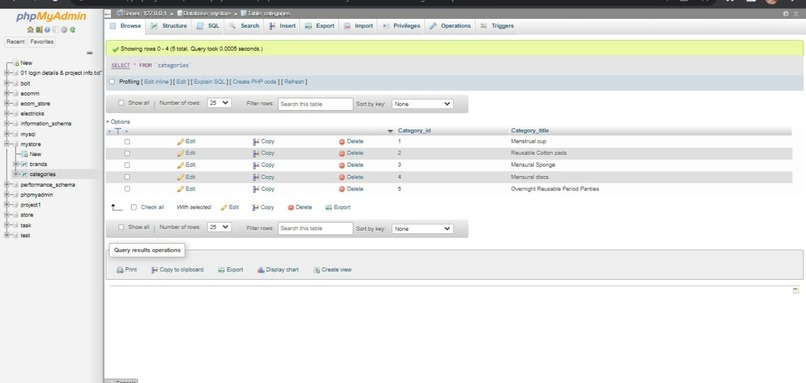Sort by Category_title column header
Screen dimensions: 806x383
pos(529,131)
